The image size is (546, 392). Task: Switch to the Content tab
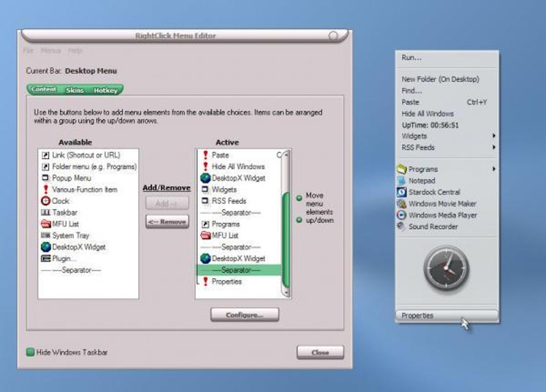[x=43, y=89]
